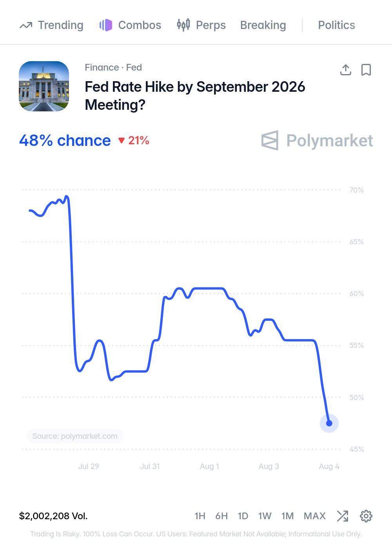The image size is (392, 549).
Task: Open the Fed category link
Action: pos(134,67)
